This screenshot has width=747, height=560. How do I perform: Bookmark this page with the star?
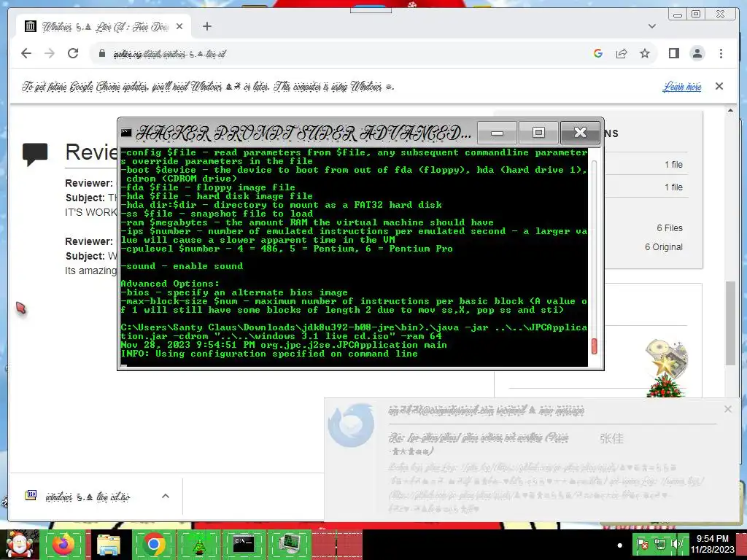(x=645, y=53)
